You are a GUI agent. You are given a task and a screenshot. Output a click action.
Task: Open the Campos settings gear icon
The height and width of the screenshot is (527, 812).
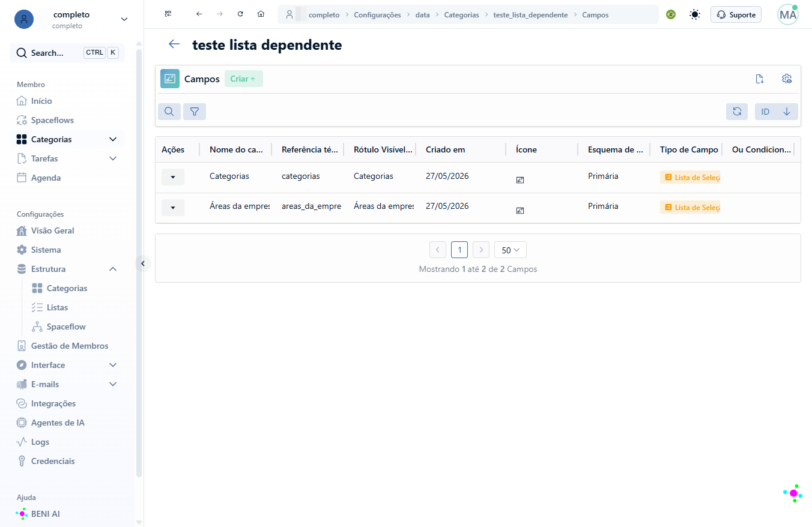[x=787, y=79]
